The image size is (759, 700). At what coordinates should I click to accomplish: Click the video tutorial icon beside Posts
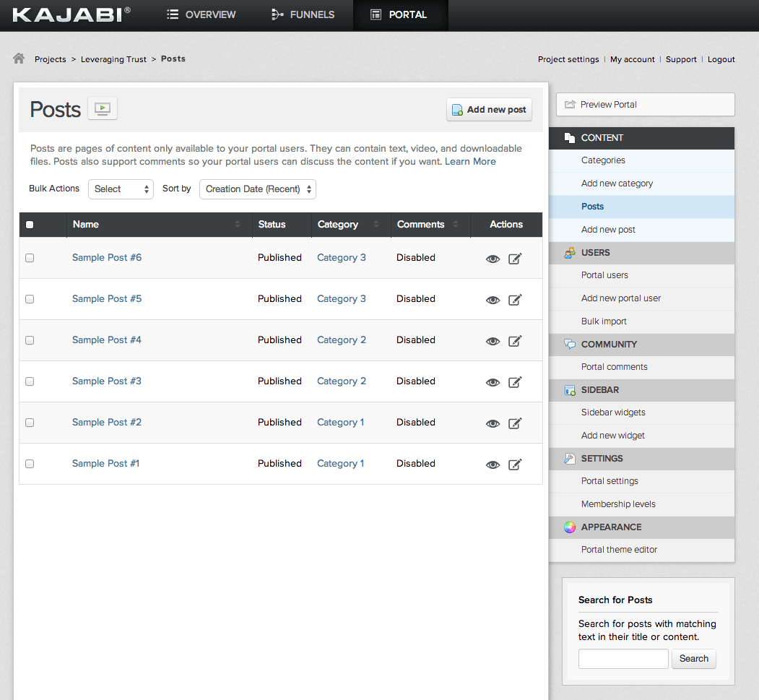point(103,109)
